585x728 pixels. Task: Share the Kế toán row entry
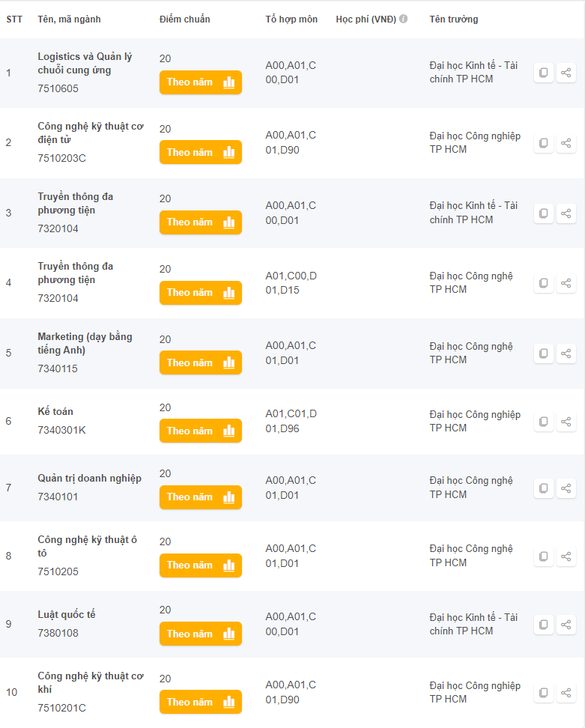click(566, 422)
